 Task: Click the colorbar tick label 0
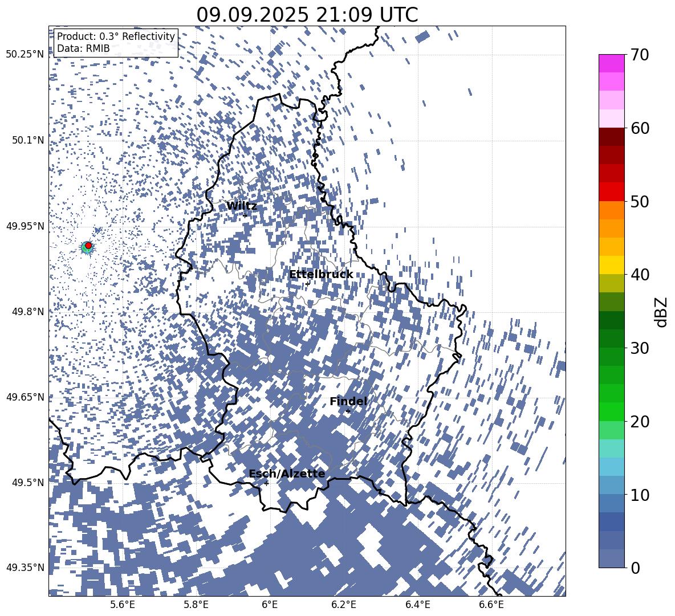[x=635, y=568]
